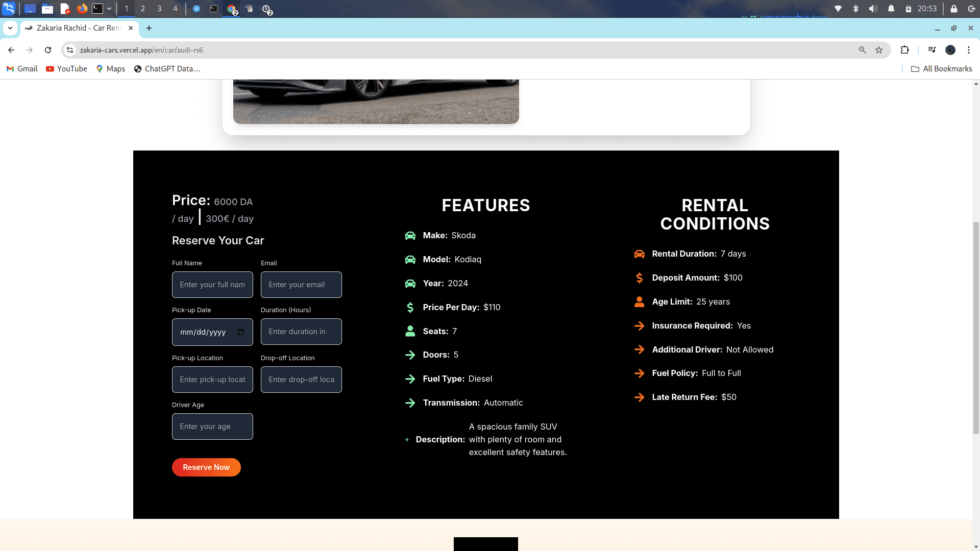Click the Duration (Hours) input field
This screenshot has height=551, width=980.
coord(301,332)
